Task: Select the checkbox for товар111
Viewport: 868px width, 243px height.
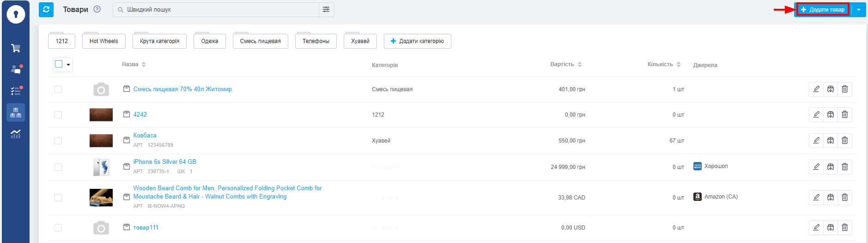Action: click(x=58, y=228)
